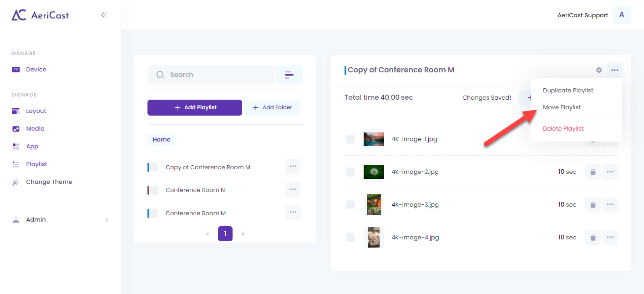Delete 4K-image-2.jpg with trash icon
The height and width of the screenshot is (294, 644).
[593, 172]
